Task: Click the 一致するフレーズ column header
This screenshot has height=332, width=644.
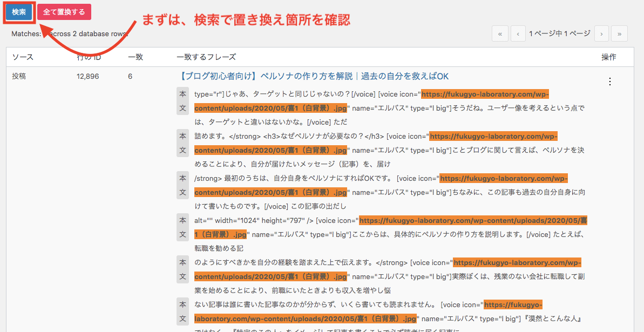Action: pyautogui.click(x=206, y=57)
